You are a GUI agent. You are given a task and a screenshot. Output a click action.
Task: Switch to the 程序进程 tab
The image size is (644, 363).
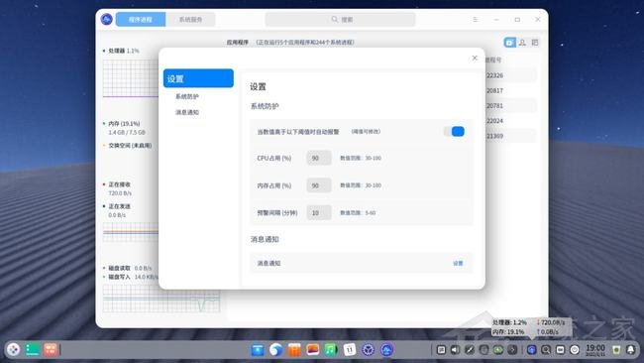pos(141,19)
